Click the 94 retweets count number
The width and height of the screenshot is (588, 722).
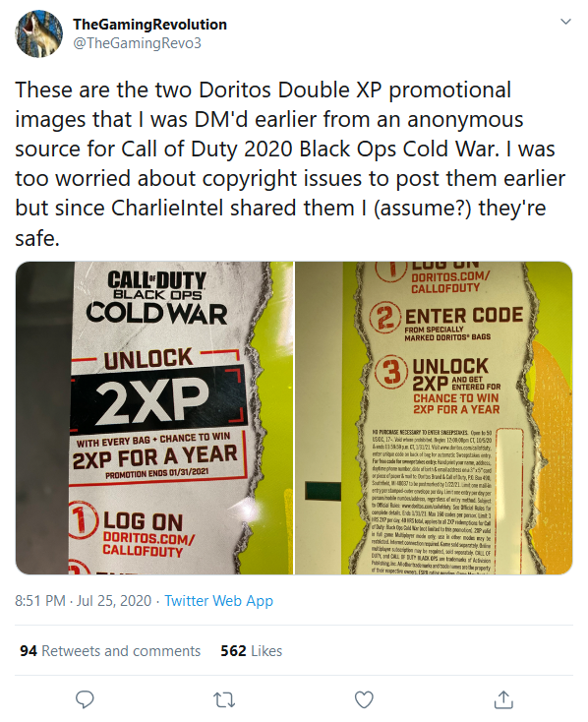click(x=29, y=650)
